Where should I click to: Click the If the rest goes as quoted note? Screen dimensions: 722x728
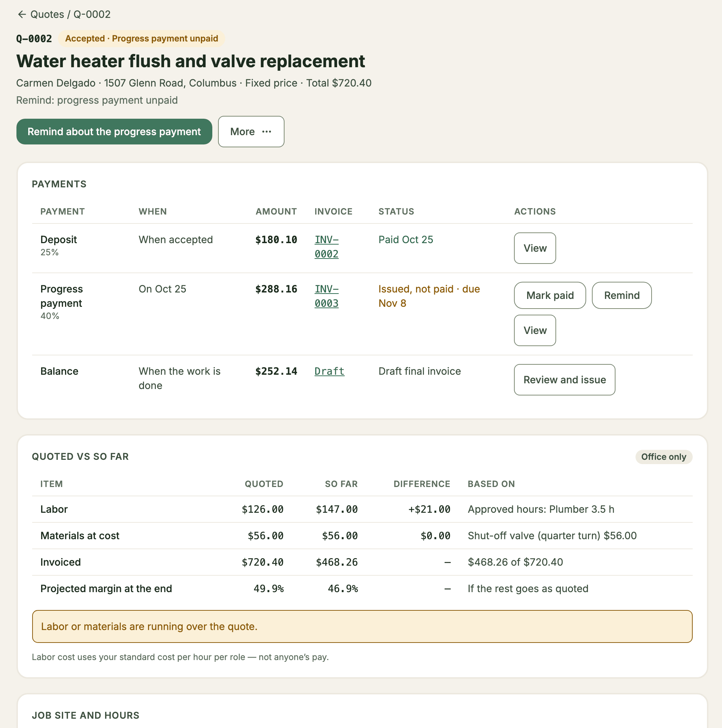(528, 589)
